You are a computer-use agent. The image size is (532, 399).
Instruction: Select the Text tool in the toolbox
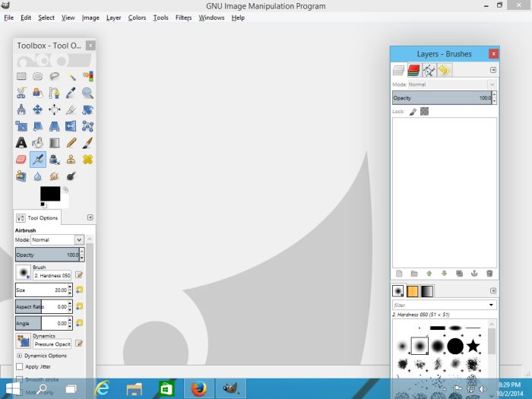21,142
